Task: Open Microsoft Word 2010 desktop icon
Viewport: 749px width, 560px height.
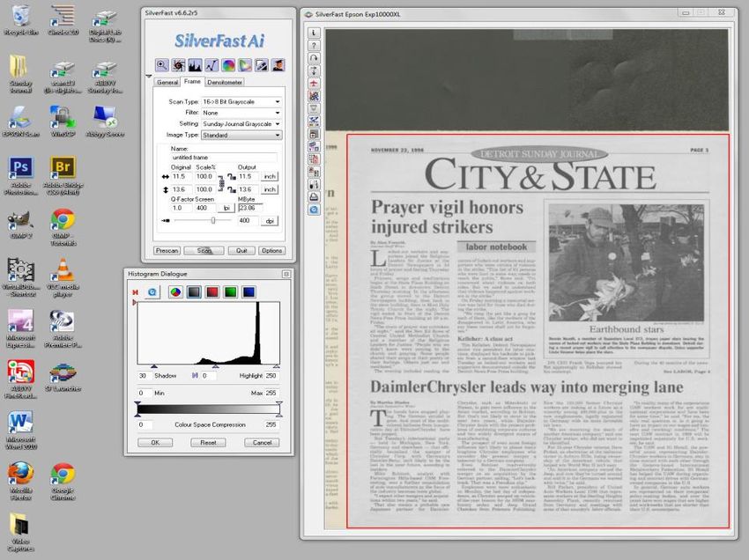Action: point(21,431)
